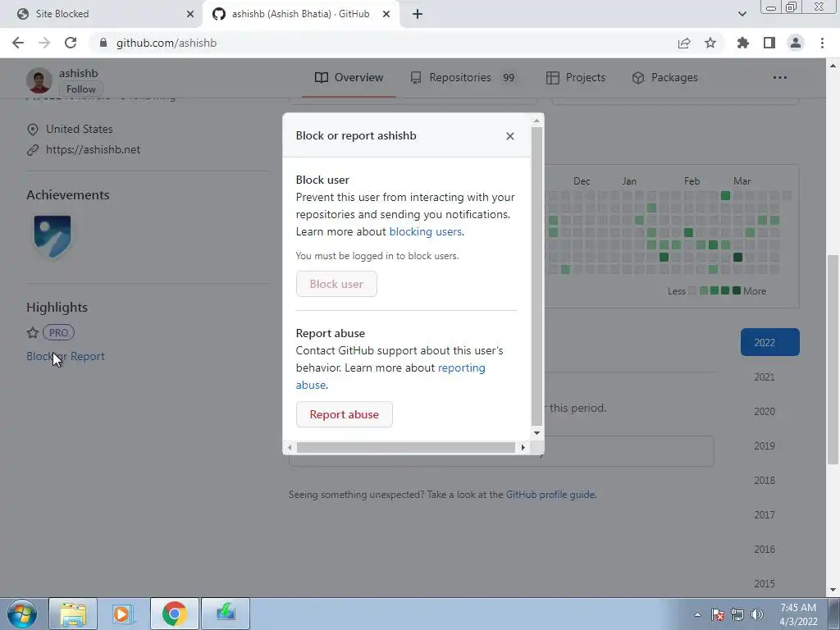Click the browser forward arrow

coord(44,43)
